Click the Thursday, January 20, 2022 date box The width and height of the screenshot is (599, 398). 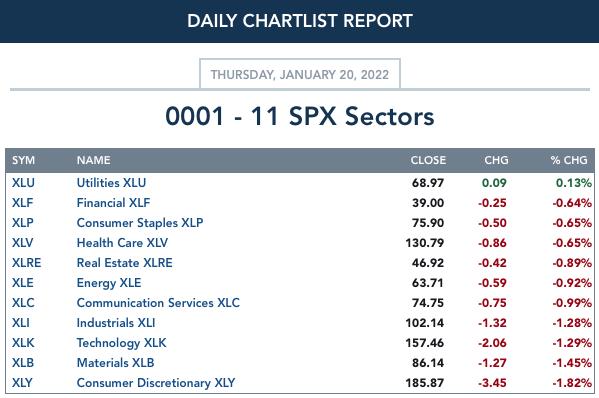300,74
